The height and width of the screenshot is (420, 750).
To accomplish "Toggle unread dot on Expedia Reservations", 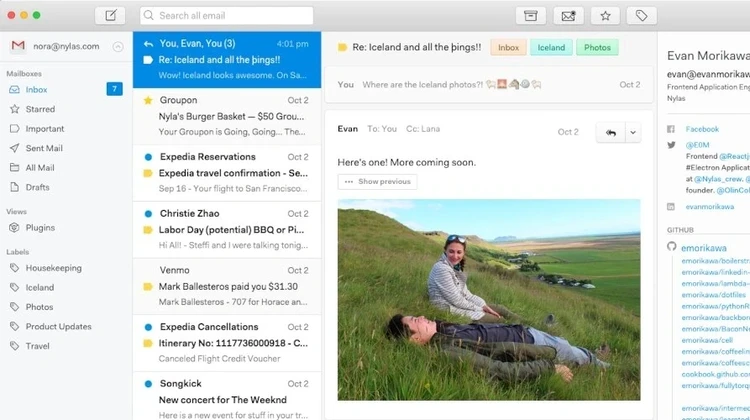I will 148,157.
